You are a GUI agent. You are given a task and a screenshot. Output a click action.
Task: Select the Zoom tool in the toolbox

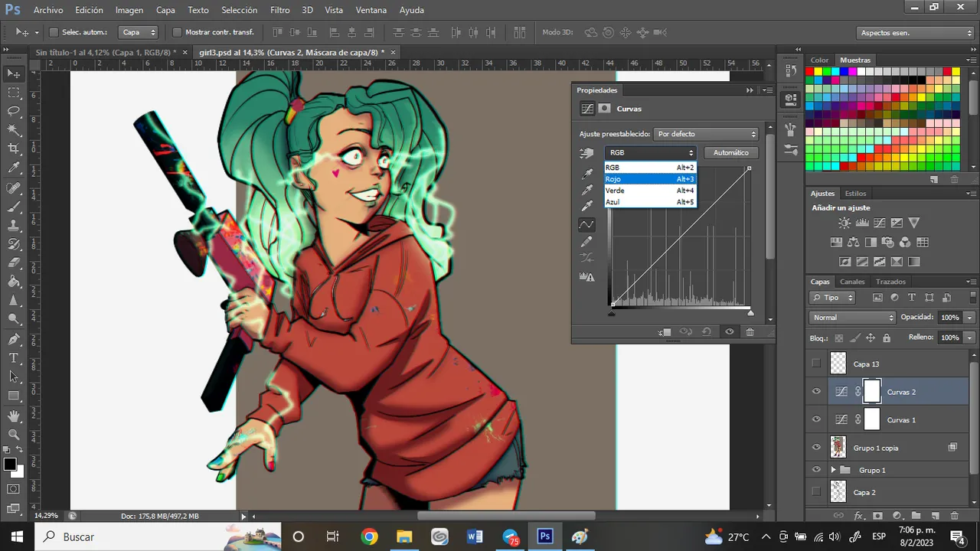(14, 435)
